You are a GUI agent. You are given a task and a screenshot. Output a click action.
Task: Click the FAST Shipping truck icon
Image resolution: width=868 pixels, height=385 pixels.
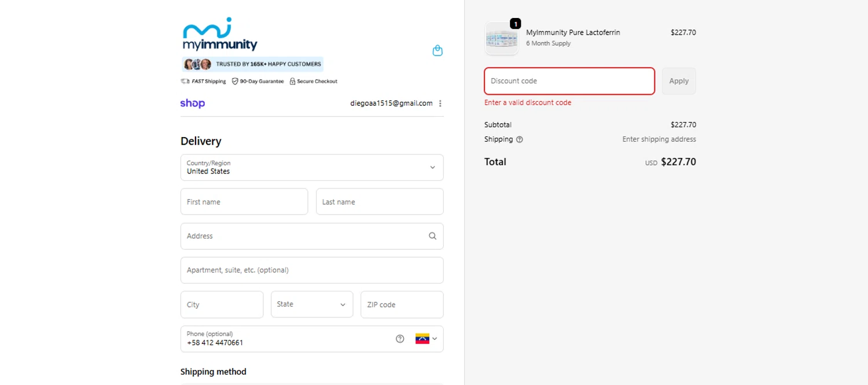click(x=185, y=82)
